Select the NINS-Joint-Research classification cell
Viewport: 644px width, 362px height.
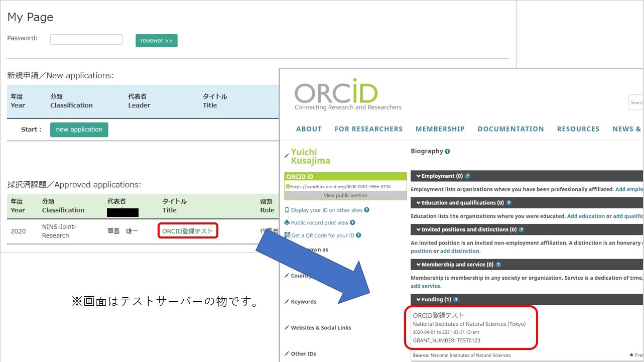coord(59,231)
